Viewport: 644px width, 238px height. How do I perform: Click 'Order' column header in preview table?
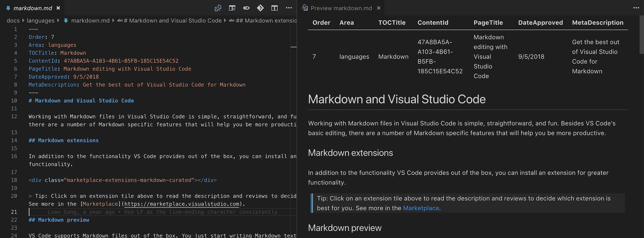[x=321, y=23]
